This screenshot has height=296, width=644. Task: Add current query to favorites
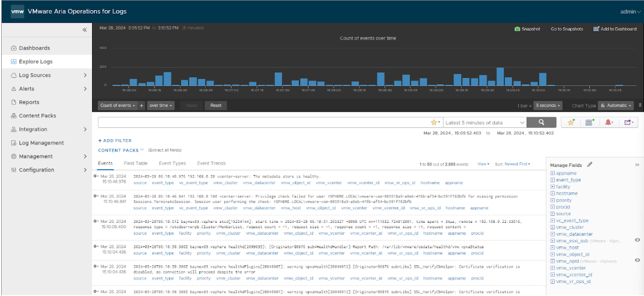[571, 122]
